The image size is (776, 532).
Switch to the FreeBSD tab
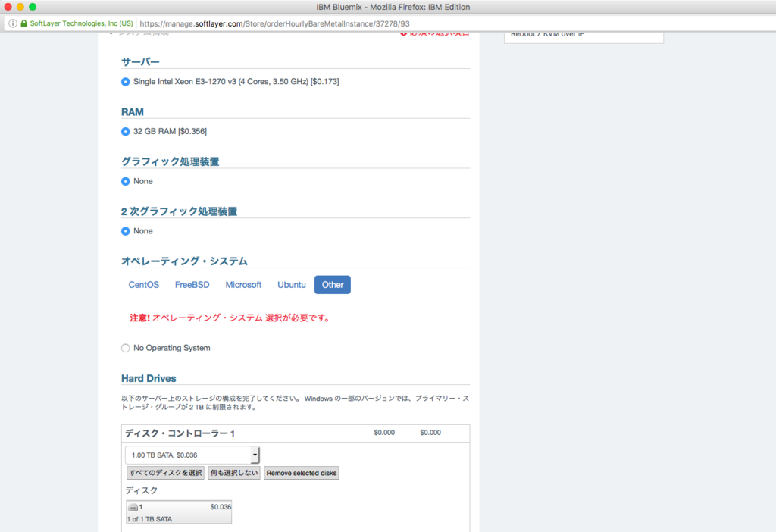[192, 284]
